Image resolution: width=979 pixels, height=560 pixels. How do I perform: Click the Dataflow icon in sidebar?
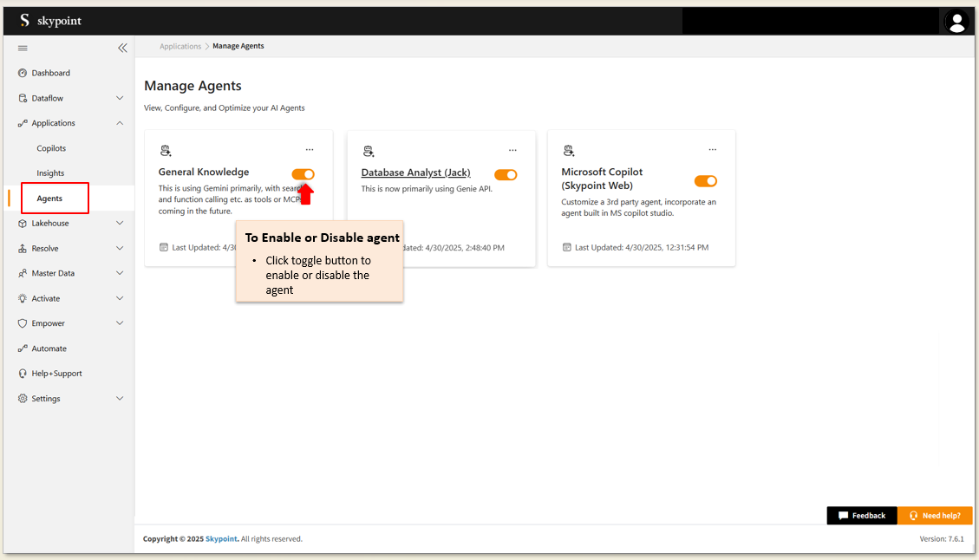pyautogui.click(x=23, y=98)
